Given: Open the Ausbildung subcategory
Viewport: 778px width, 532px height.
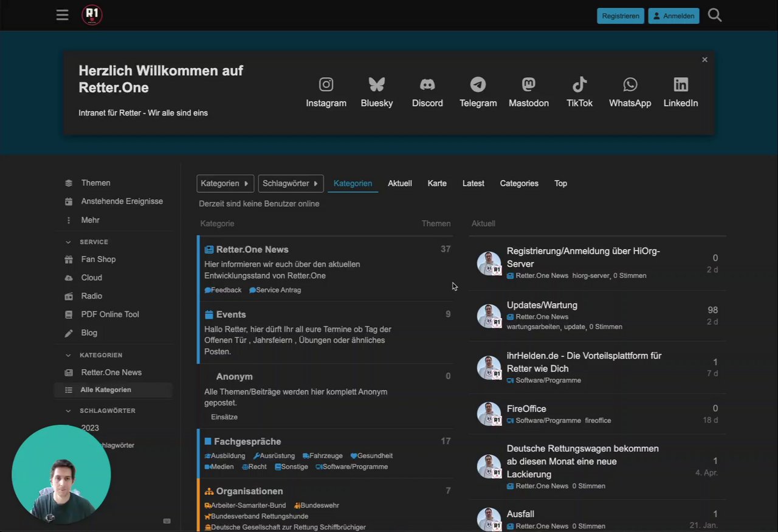Looking at the screenshot, I should tap(225, 456).
